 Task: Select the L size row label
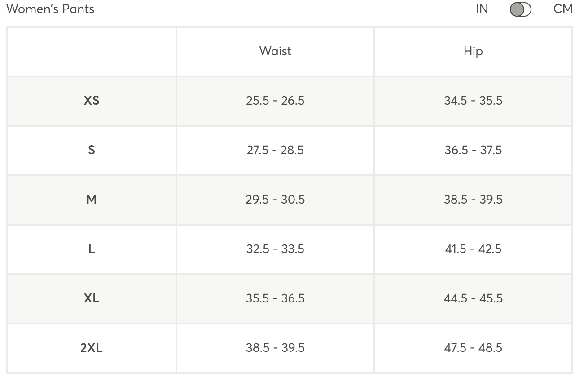(x=92, y=249)
